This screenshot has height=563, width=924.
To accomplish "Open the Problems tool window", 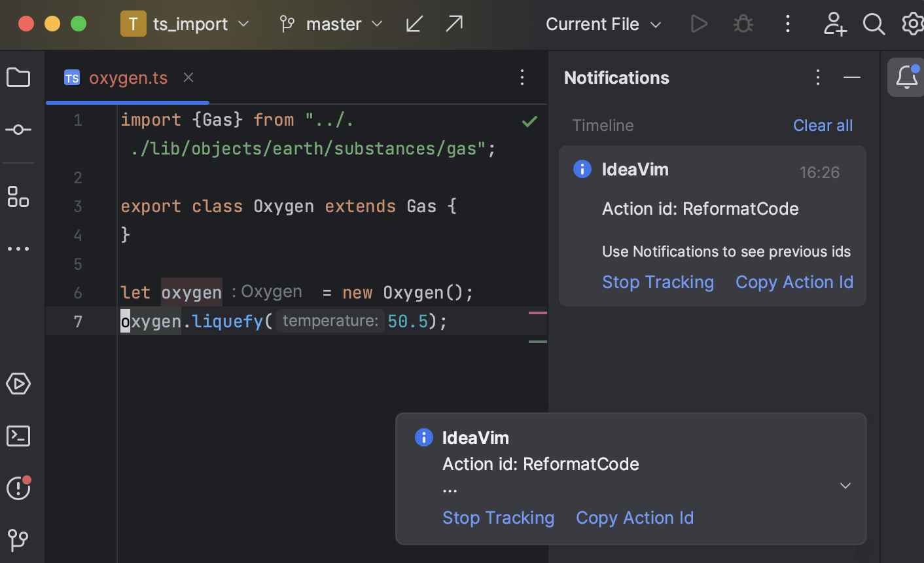I will (18, 488).
